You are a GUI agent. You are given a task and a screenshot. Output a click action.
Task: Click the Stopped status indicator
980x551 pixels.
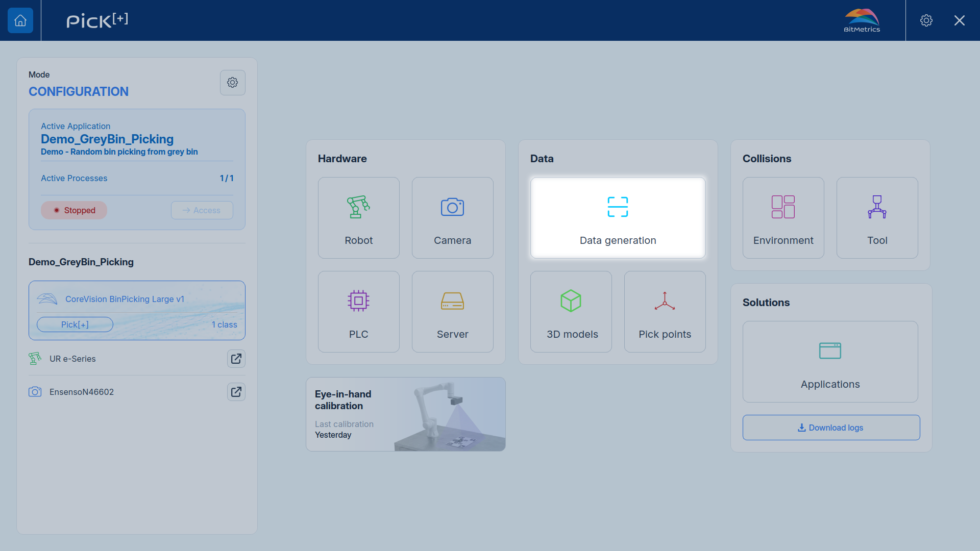(74, 210)
